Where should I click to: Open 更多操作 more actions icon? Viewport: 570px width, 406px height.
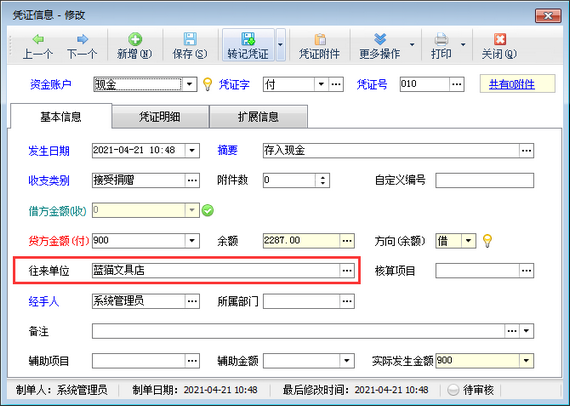pos(380,39)
